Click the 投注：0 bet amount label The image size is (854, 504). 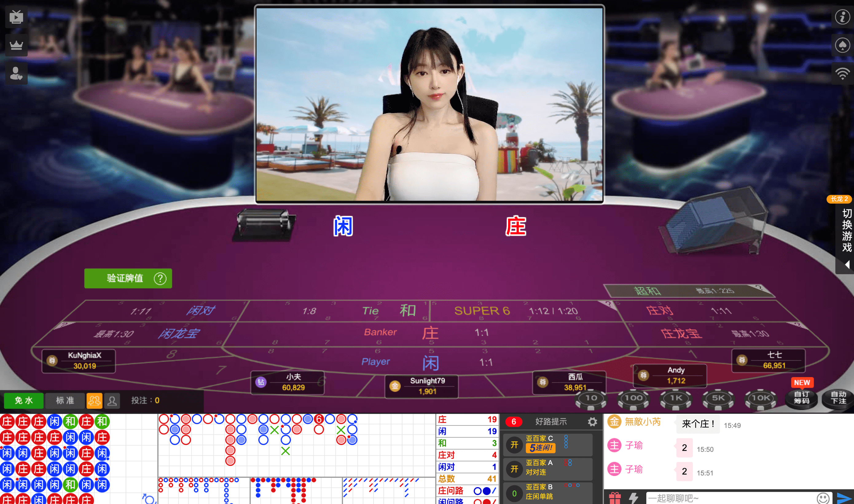(145, 401)
